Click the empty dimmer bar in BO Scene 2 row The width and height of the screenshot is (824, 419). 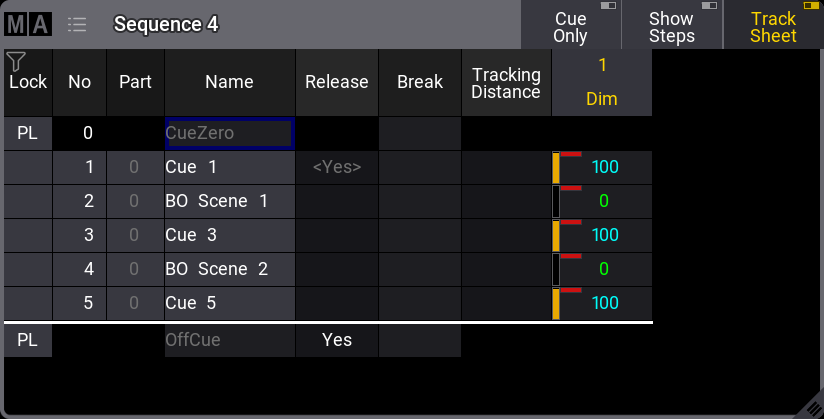coord(557,270)
